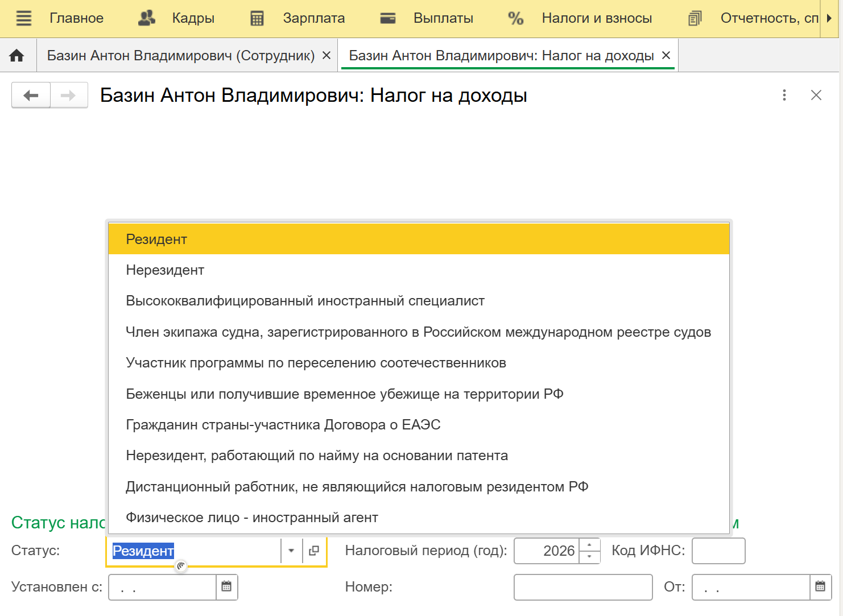Close the form with the X button
This screenshot has width=843, height=616.
tap(816, 95)
